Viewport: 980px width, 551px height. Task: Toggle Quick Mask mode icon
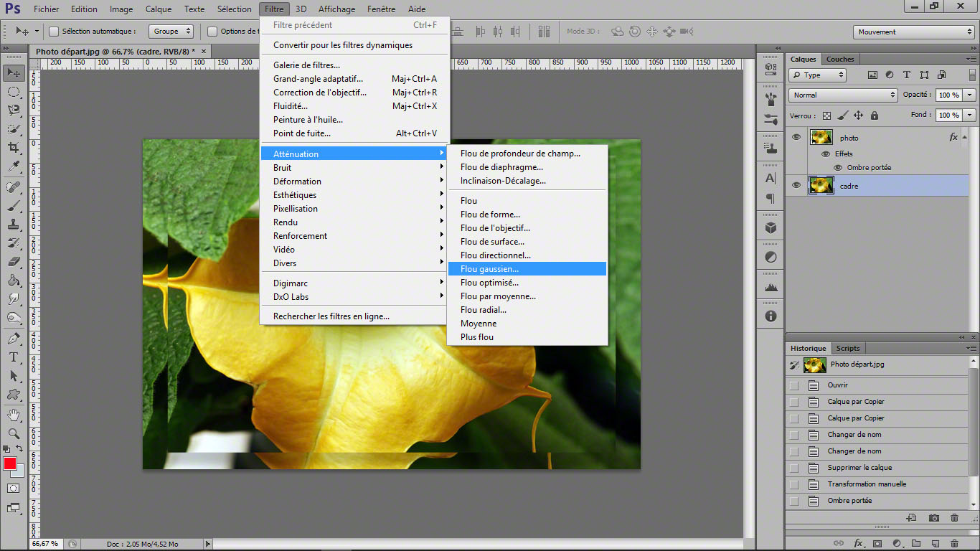(x=14, y=488)
